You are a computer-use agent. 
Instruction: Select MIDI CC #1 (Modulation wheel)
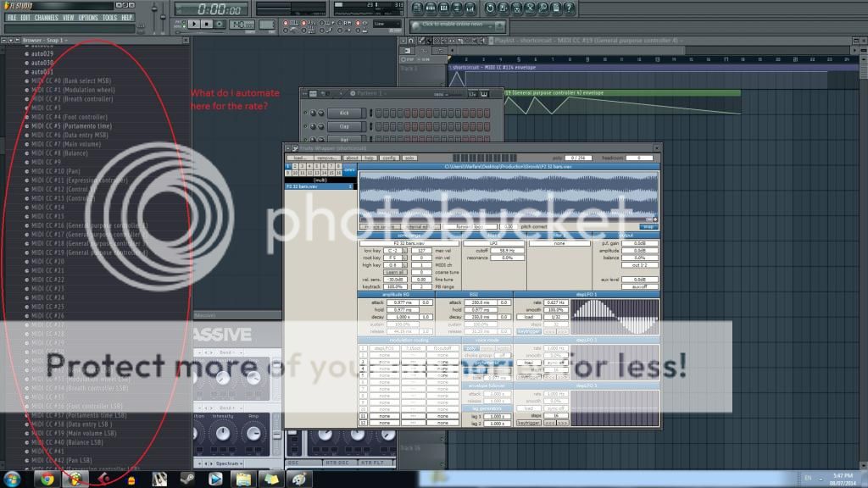(73, 90)
